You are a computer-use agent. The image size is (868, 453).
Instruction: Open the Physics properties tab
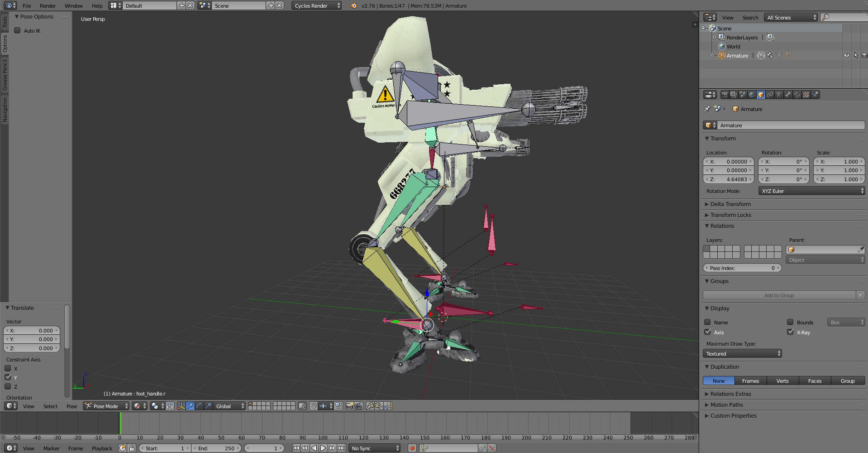pyautogui.click(x=816, y=95)
